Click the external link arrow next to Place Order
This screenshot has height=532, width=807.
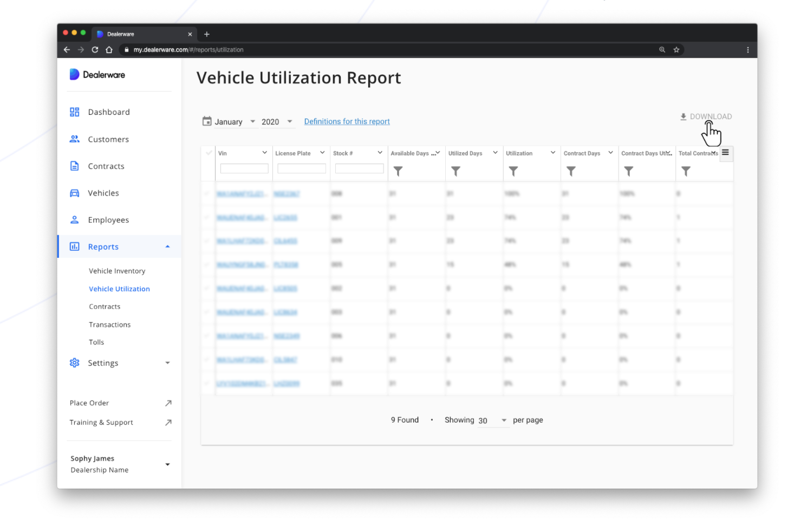pyautogui.click(x=168, y=403)
